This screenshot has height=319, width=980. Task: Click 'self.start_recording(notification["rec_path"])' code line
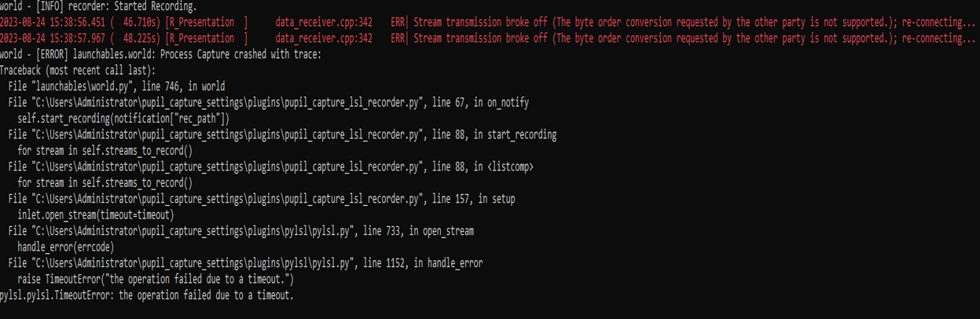tap(123, 119)
